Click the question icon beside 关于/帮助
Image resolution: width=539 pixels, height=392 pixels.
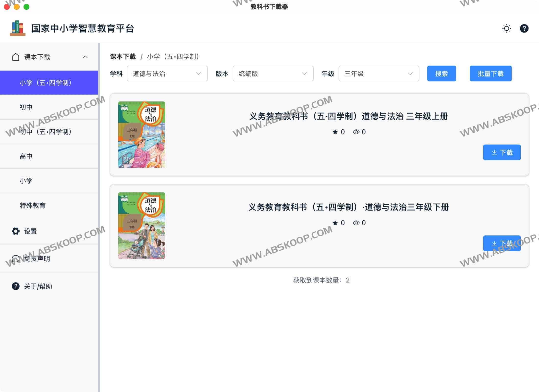[15, 286]
